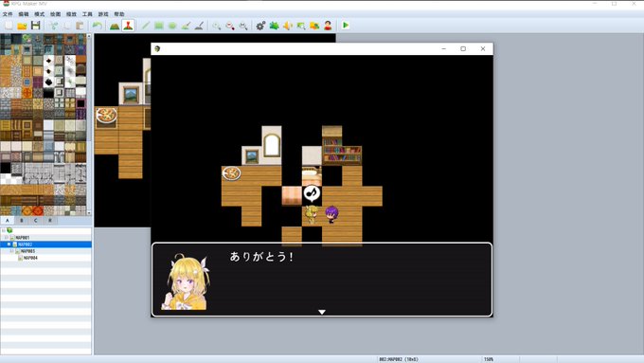This screenshot has height=363, width=644.
Task: Maximize the playtest game window
Action: 463,49
